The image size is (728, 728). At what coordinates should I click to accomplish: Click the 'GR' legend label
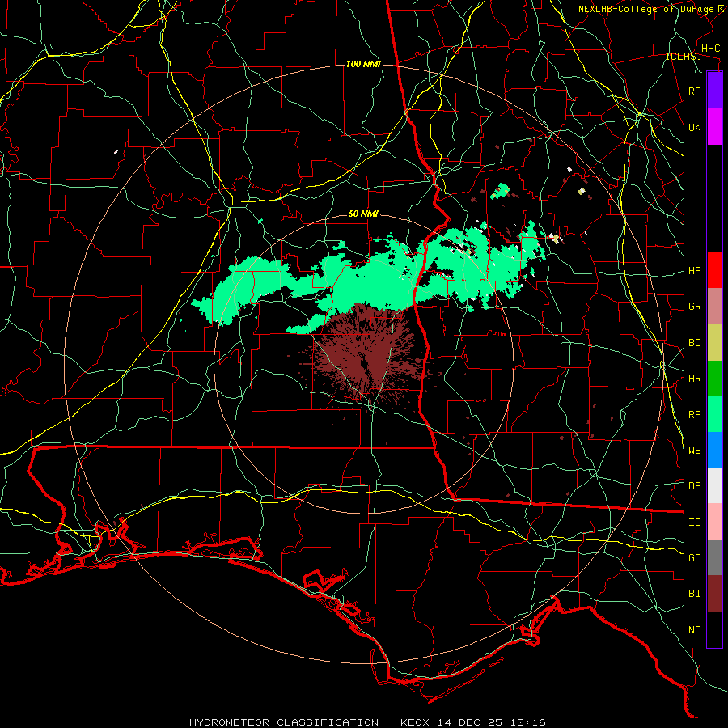point(694,307)
